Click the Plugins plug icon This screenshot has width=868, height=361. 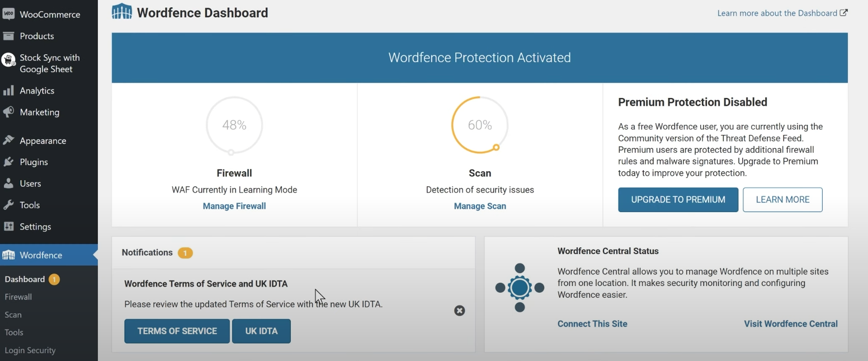click(8, 162)
